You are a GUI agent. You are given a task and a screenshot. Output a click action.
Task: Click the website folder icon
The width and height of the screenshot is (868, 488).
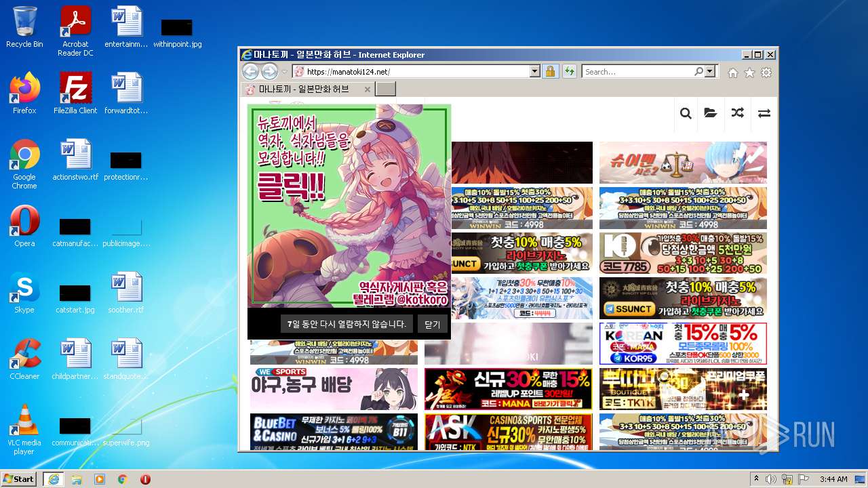[711, 113]
